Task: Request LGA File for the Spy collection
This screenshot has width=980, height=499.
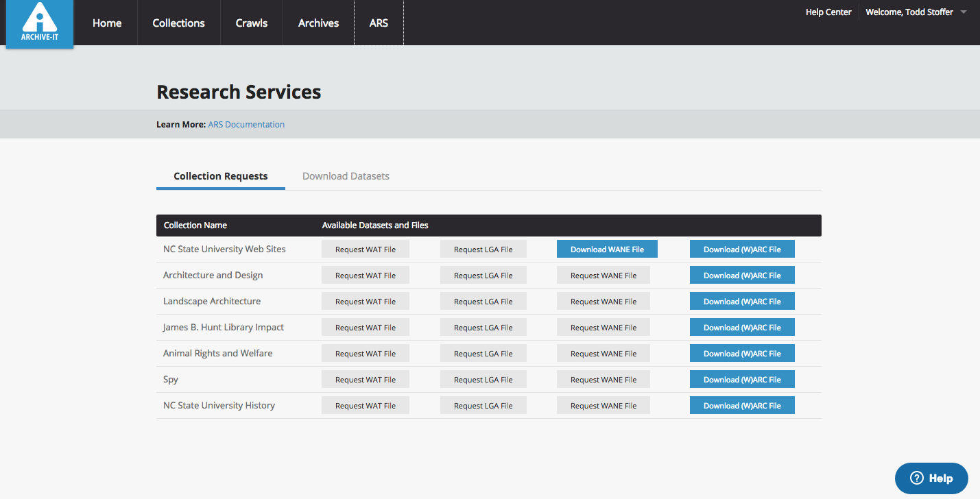Action: pos(483,380)
